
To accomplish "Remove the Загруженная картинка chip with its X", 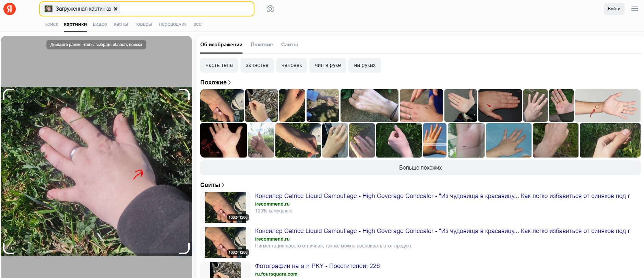I will click(x=116, y=9).
